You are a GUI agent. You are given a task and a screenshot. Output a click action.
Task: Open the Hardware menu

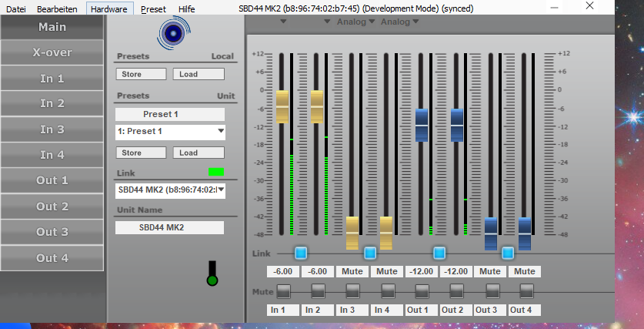(109, 8)
